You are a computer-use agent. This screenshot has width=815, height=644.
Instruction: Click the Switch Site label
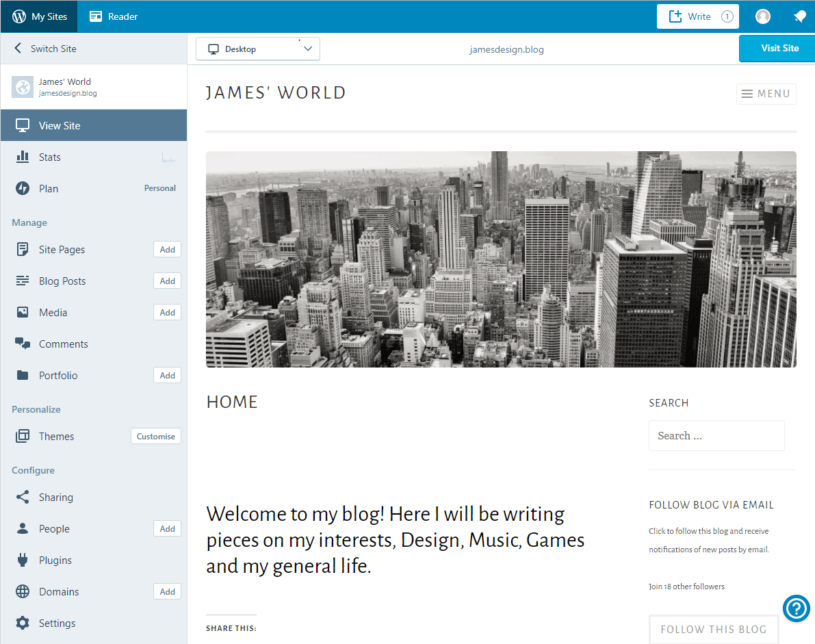[53, 49]
